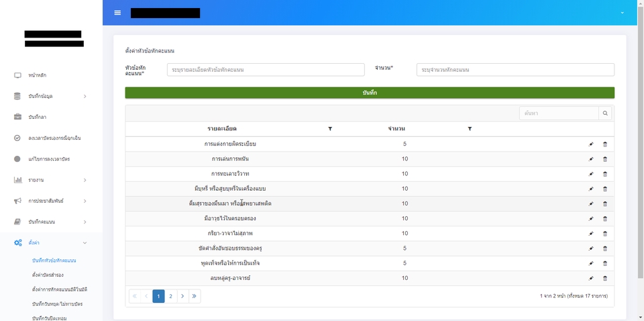
Task: Click the book icon beside บันทึกคะแนน
Action: (x=17, y=222)
